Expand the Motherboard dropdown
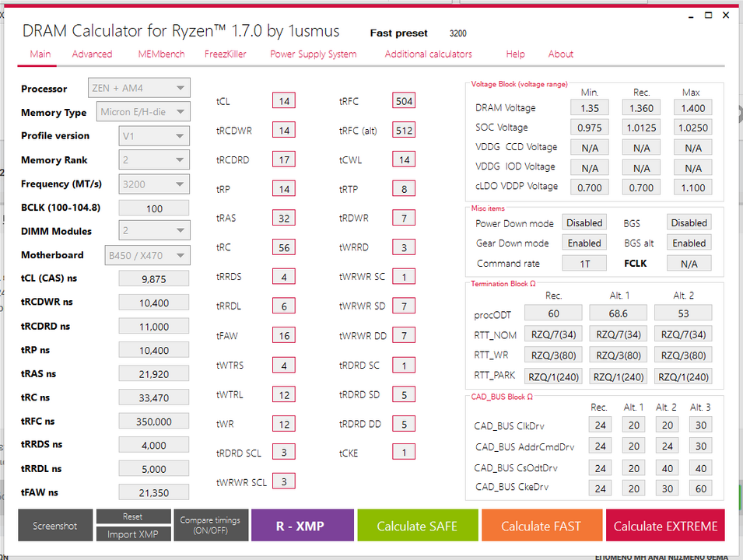 pos(147,255)
